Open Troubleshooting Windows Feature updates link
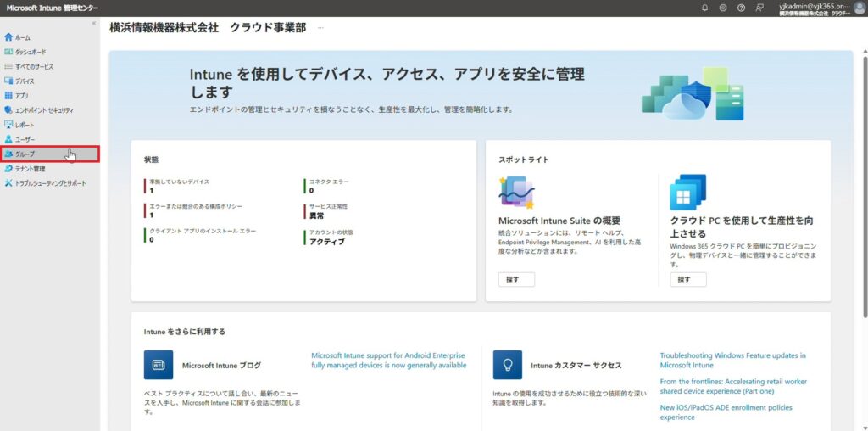Image resolution: width=868 pixels, height=431 pixels. [x=732, y=360]
